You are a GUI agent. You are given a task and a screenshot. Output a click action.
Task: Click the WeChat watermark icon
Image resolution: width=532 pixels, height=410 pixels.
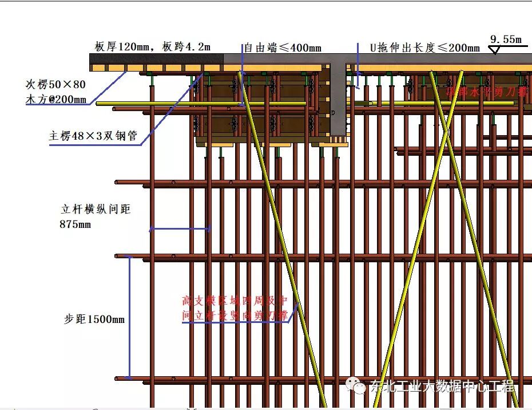click(357, 387)
